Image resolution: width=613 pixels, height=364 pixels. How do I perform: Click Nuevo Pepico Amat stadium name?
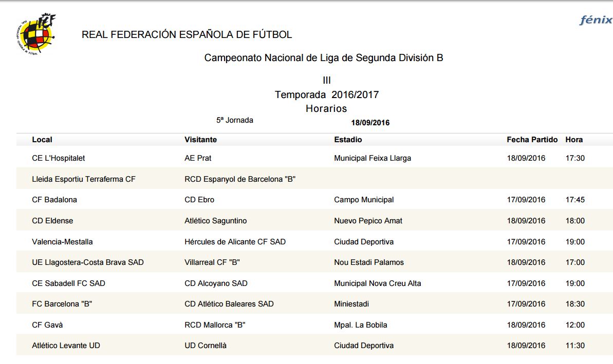368,221
